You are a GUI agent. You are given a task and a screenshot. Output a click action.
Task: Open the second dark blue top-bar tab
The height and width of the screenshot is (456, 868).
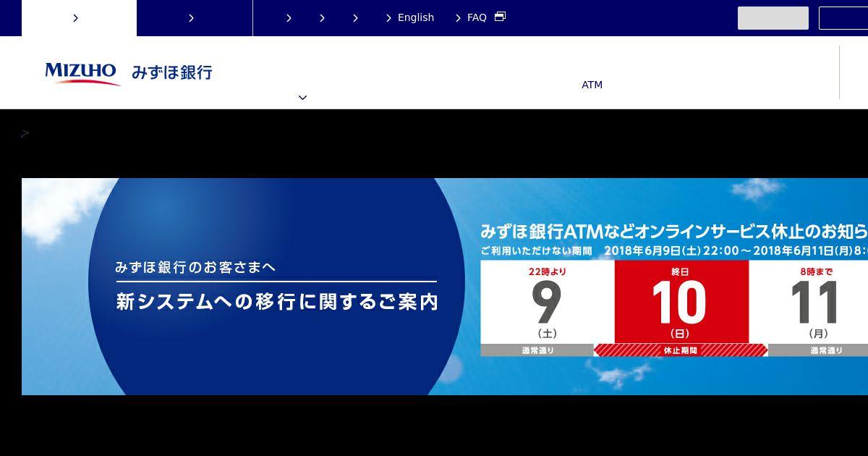click(x=195, y=18)
